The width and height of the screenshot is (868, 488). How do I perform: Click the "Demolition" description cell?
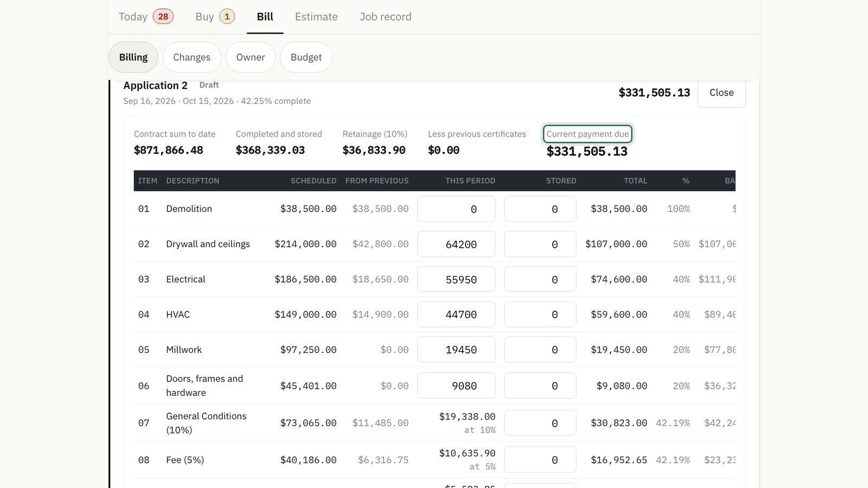pos(189,209)
